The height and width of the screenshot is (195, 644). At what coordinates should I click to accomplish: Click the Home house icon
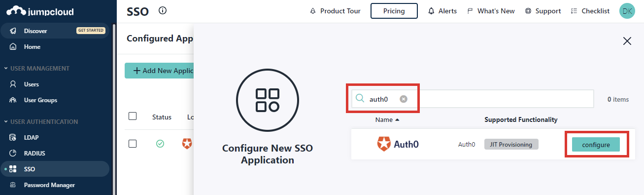(x=13, y=47)
